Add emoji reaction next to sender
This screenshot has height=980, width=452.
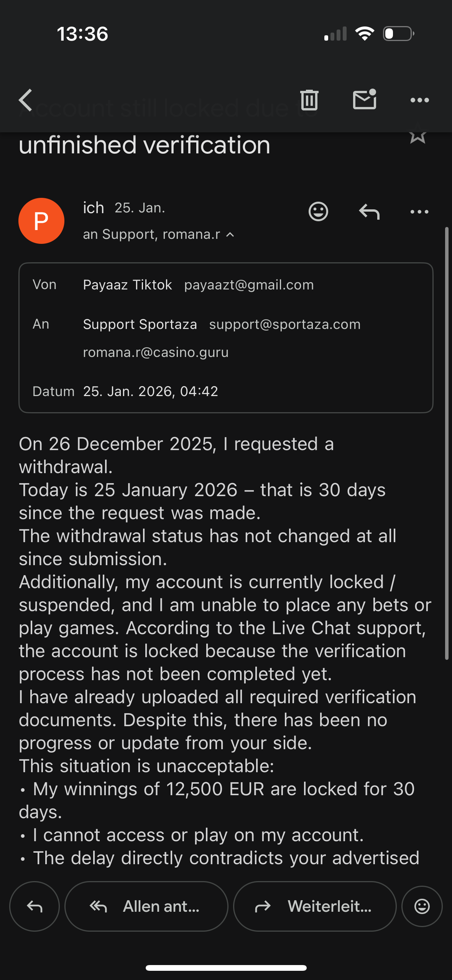[318, 211]
